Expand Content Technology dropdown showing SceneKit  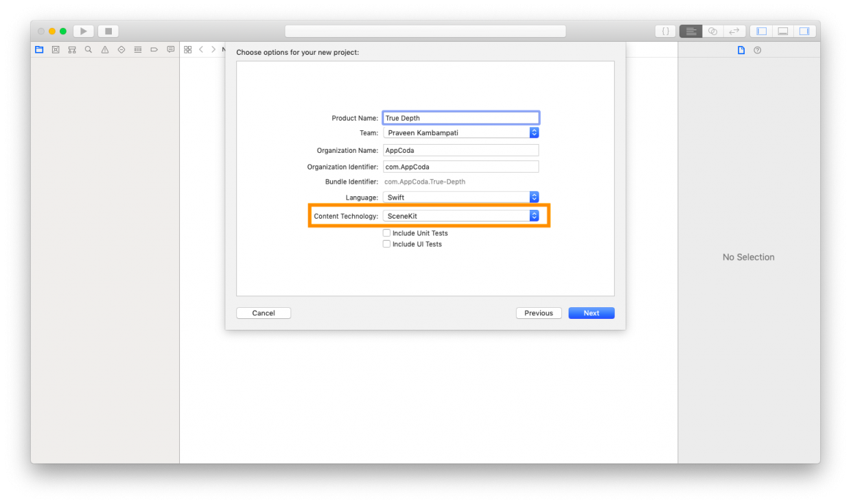(x=461, y=216)
